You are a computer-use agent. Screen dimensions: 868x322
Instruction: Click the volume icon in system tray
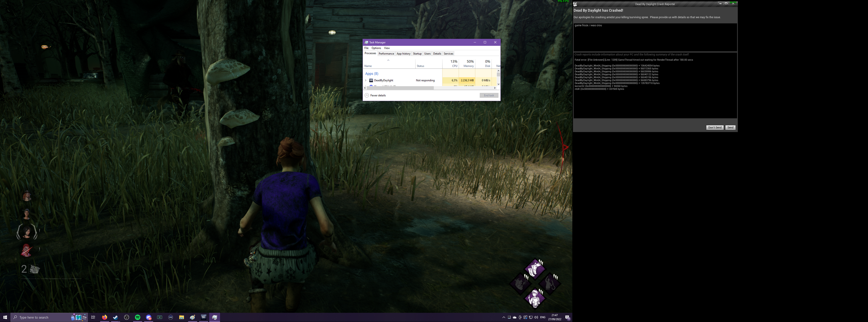tap(536, 317)
